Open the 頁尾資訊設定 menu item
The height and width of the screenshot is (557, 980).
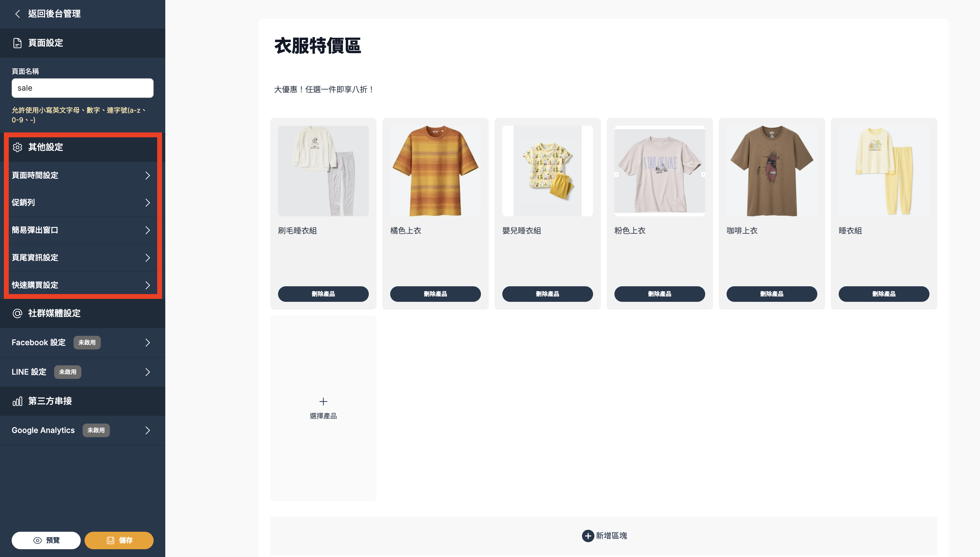[82, 257]
